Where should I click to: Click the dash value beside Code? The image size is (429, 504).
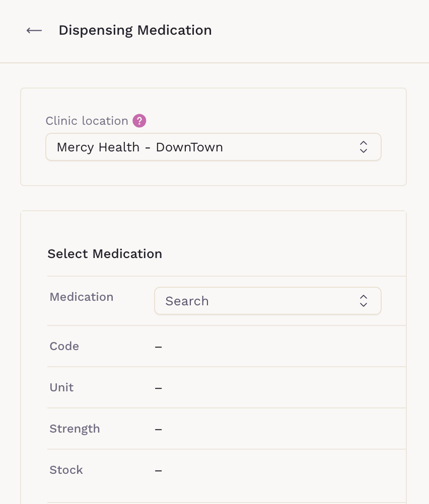click(x=158, y=347)
